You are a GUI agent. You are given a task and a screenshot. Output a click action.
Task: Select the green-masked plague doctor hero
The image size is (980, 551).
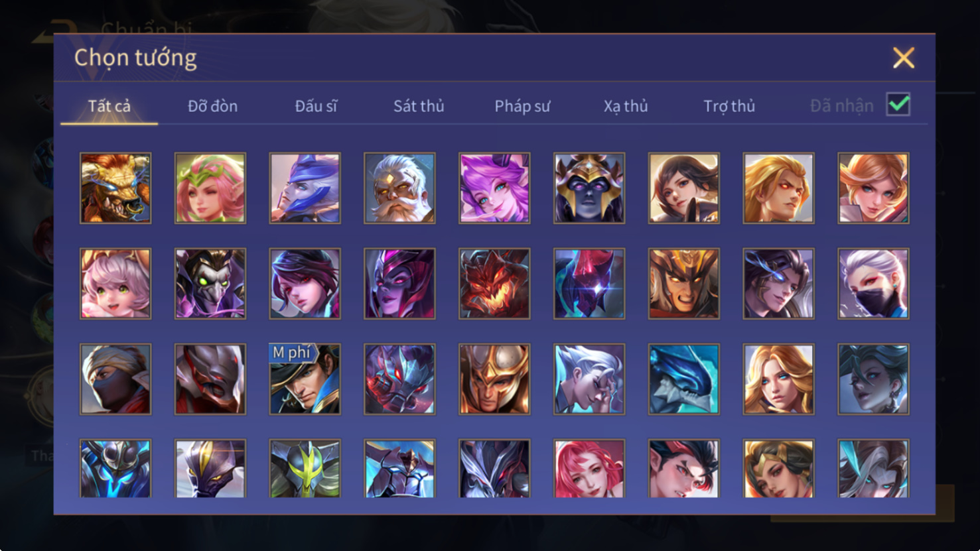pos(210,284)
